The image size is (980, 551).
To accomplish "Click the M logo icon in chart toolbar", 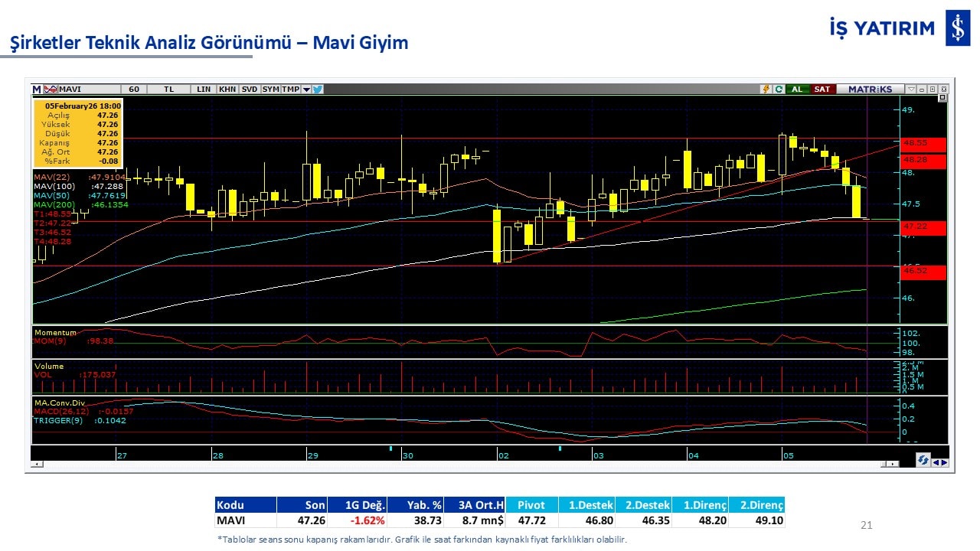I will click(37, 90).
